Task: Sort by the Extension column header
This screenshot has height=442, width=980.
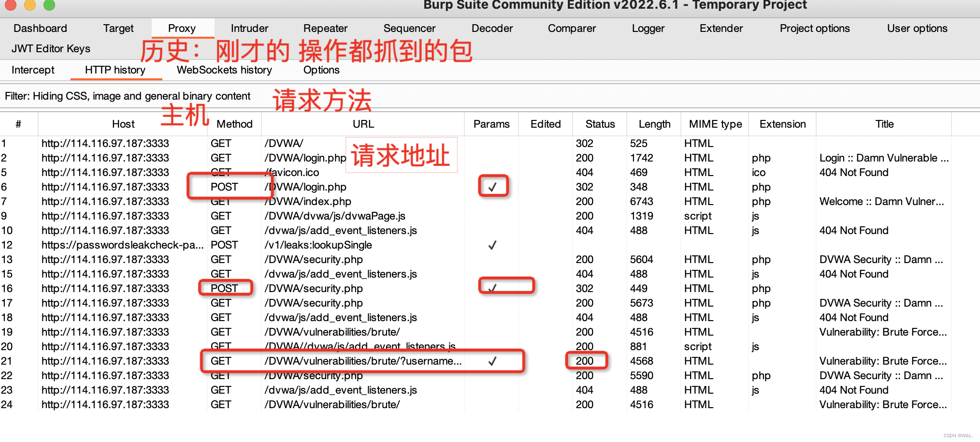Action: (x=782, y=124)
